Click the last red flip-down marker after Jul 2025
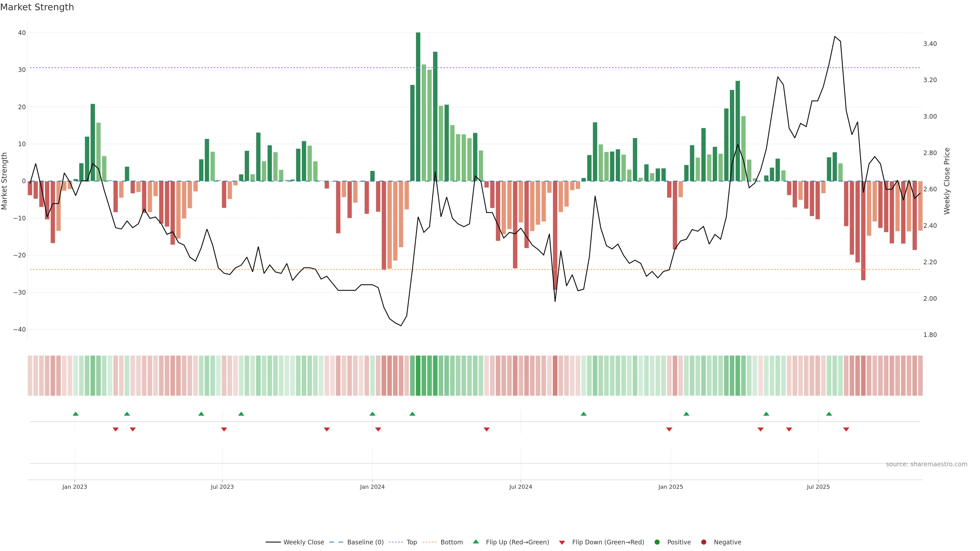980x551 pixels. click(x=846, y=429)
